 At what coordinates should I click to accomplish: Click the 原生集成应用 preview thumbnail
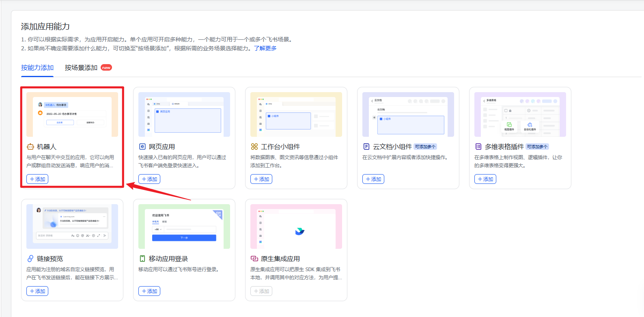(296, 226)
